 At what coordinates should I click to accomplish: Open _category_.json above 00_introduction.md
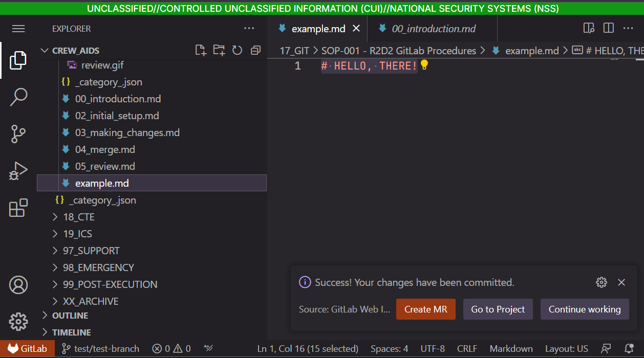152,82
